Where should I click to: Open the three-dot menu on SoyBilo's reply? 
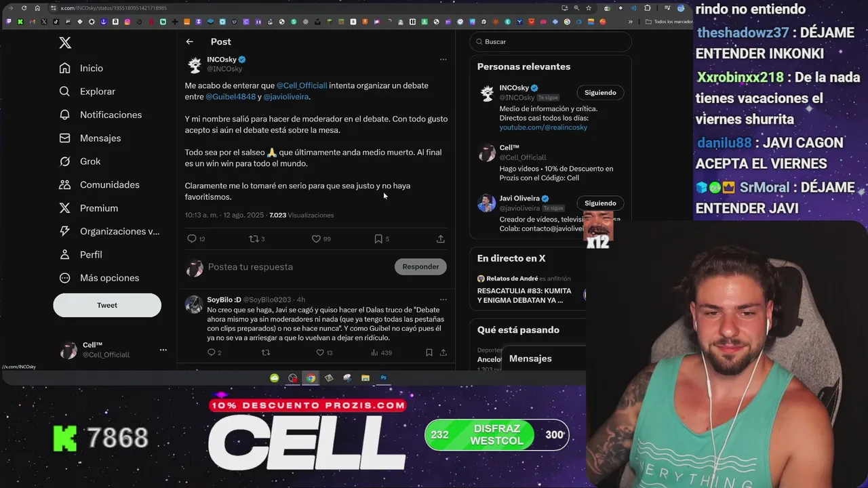coord(443,300)
